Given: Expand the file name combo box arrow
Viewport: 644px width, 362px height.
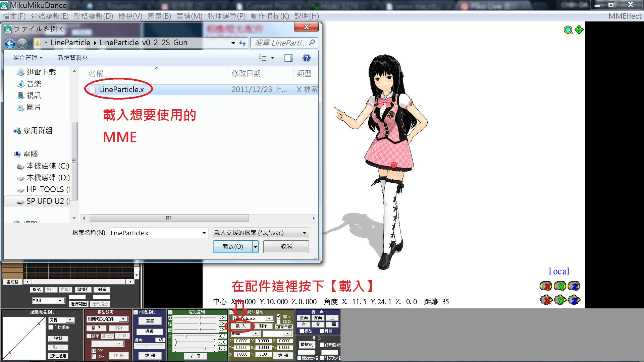Looking at the screenshot, I should 204,233.
